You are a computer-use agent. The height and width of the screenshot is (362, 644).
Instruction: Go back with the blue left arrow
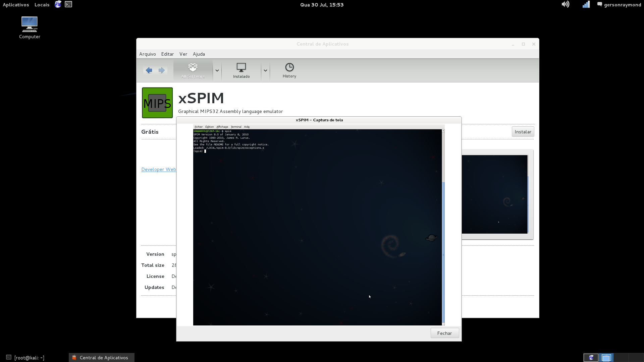click(x=149, y=70)
